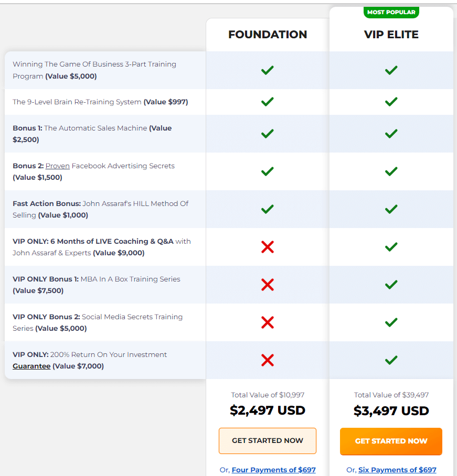Viewport: 457px width, 476px height.
Task: Click VIP Elite checkmark for Automatic Sales Machine
Action: (x=391, y=134)
